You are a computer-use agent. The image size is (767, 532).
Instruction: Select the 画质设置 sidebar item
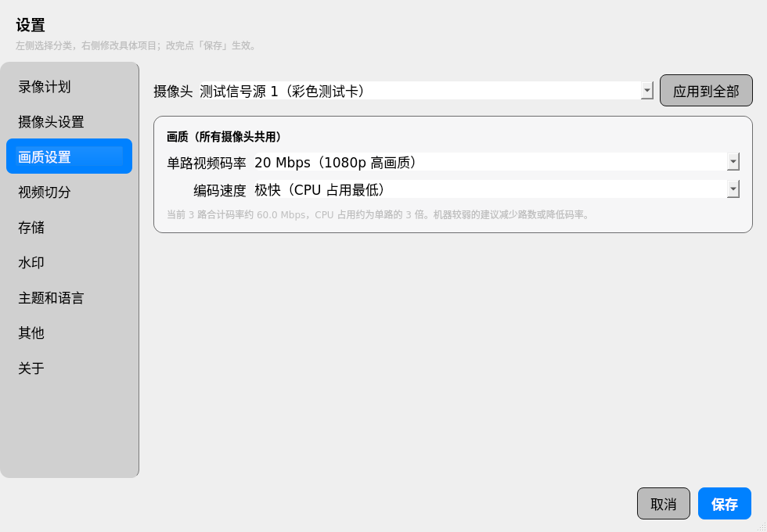point(69,156)
